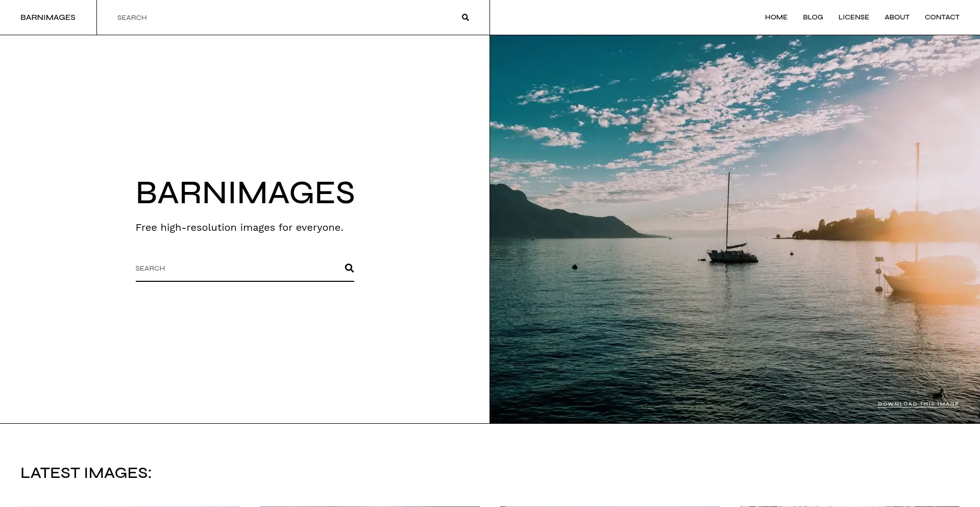Open the Contact page
This screenshot has width=980, height=507.
(942, 17)
